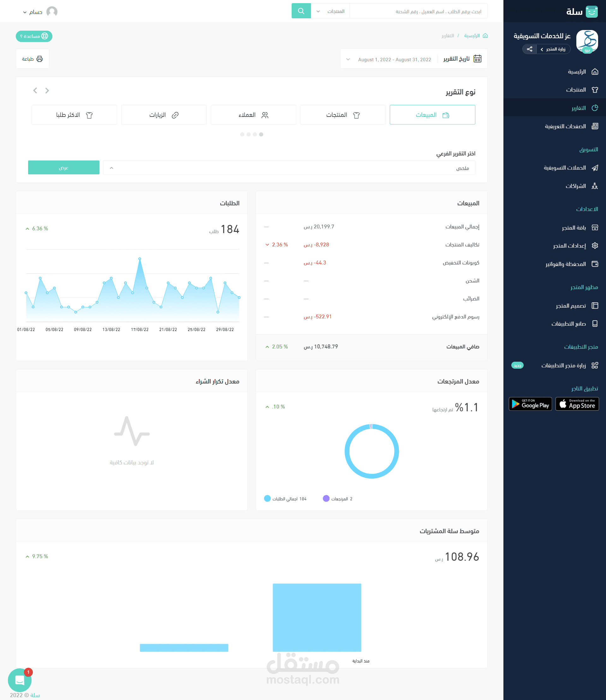Viewport: 606px width, 700px height.
Task: Click the second carousel pagination dot from the right
Action: click(x=255, y=134)
